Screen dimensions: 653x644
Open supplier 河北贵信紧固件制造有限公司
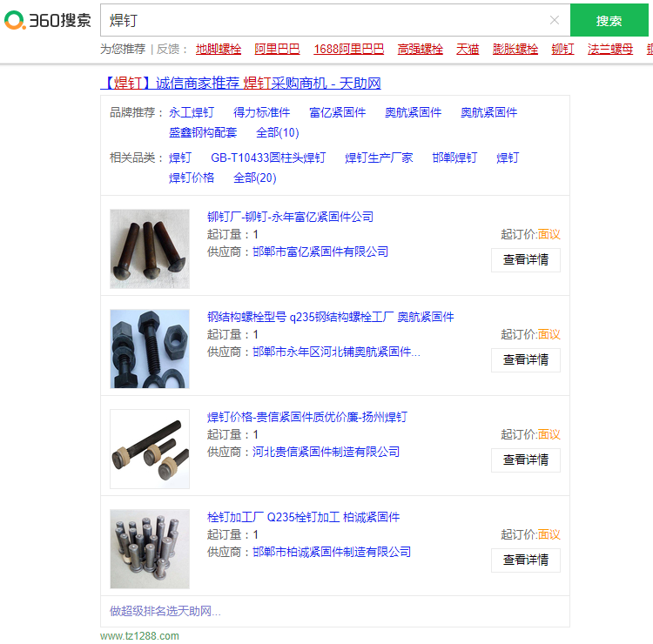(326, 452)
